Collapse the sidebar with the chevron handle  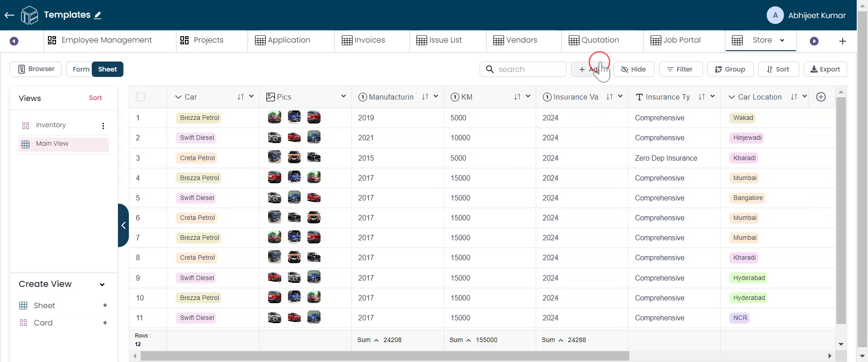tap(123, 225)
